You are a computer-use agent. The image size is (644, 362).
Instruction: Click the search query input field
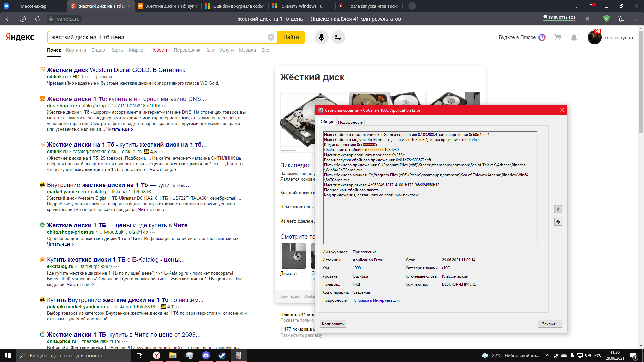click(158, 37)
